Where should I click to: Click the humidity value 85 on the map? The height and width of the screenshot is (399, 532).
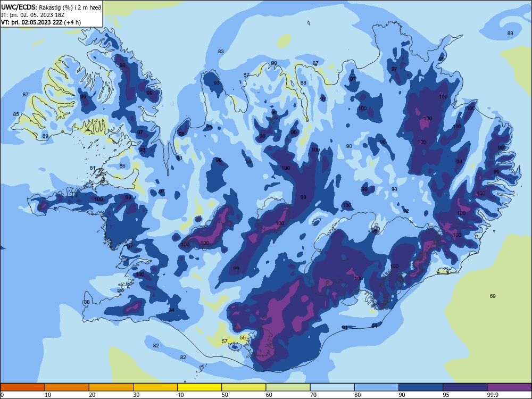[x=16, y=114]
